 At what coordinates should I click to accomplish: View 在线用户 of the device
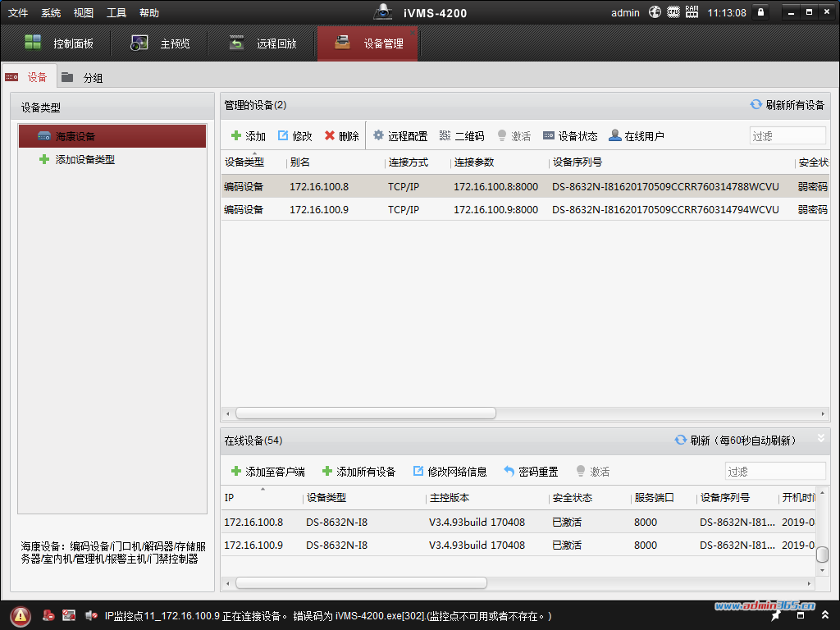click(x=637, y=136)
